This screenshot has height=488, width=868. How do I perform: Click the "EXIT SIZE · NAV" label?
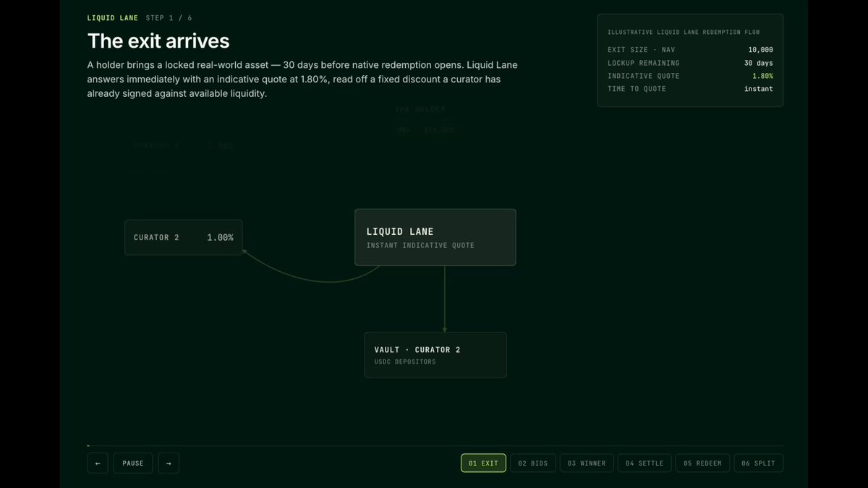click(642, 50)
